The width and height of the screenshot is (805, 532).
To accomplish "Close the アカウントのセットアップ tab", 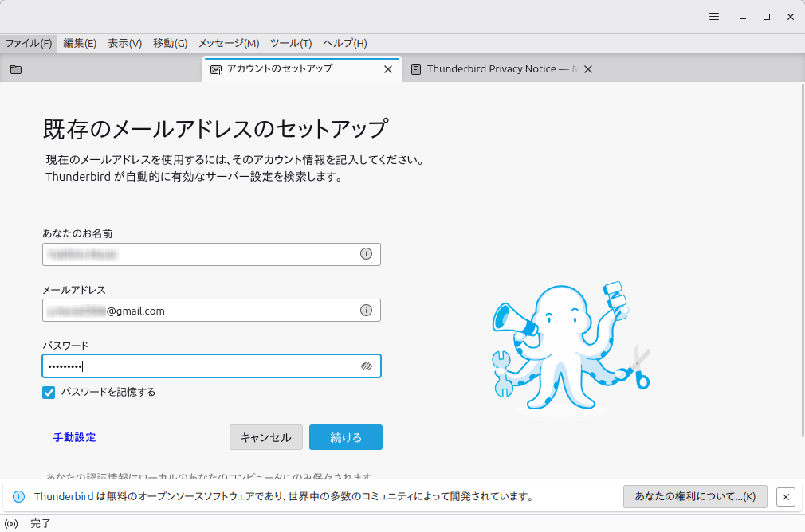I will click(388, 69).
